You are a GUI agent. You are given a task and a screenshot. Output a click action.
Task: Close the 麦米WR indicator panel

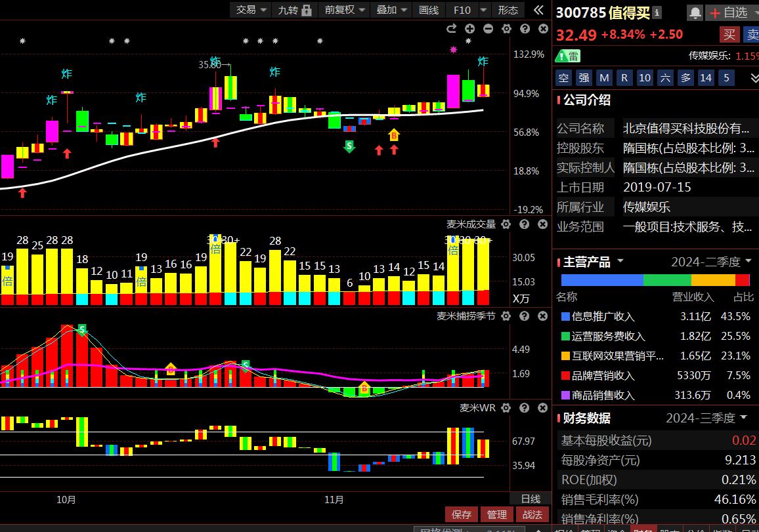point(543,408)
